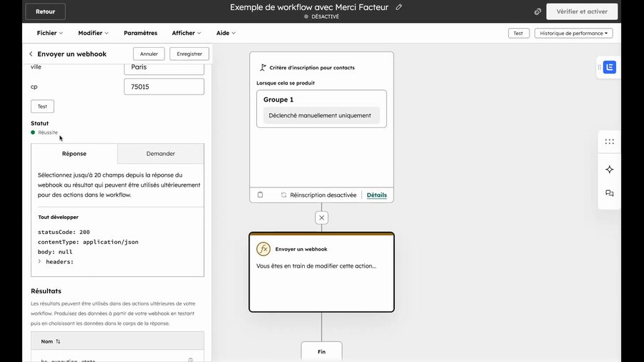Screen dimensions: 644x362
Task: Click the Test button under cp field
Action: (42, 107)
